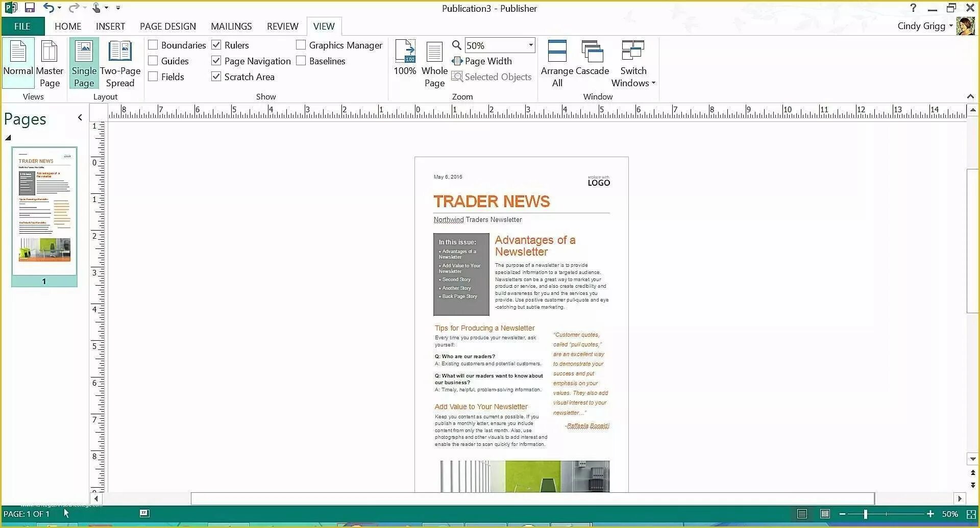Open the PAGE DESIGN tab
The image size is (980, 528).
pyautogui.click(x=168, y=26)
